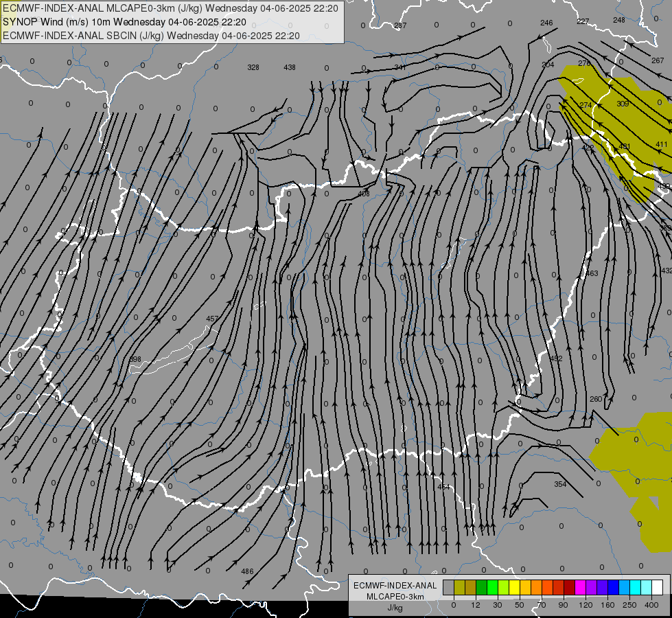Select the SYNOP Wind 10m title line
This screenshot has height=618, width=672.
point(125,22)
